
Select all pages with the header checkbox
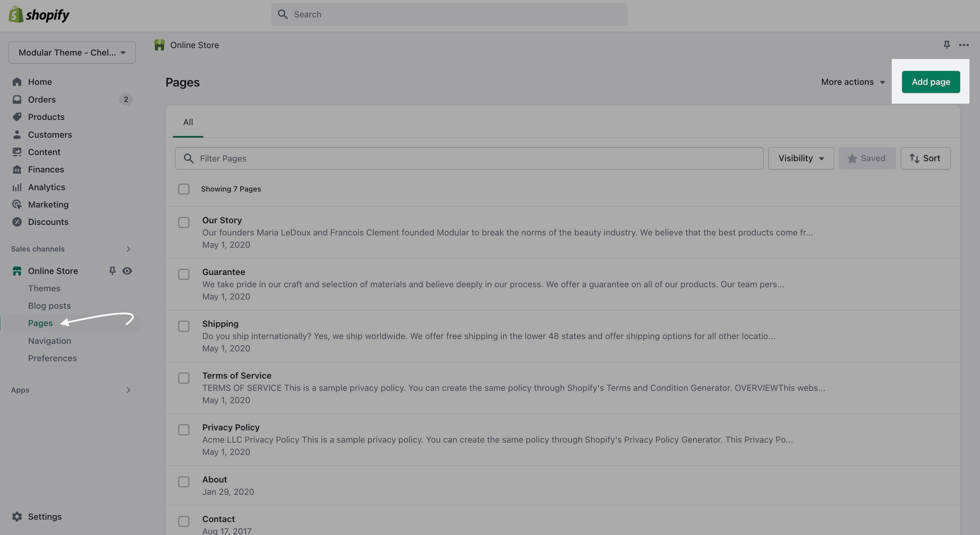coord(184,189)
